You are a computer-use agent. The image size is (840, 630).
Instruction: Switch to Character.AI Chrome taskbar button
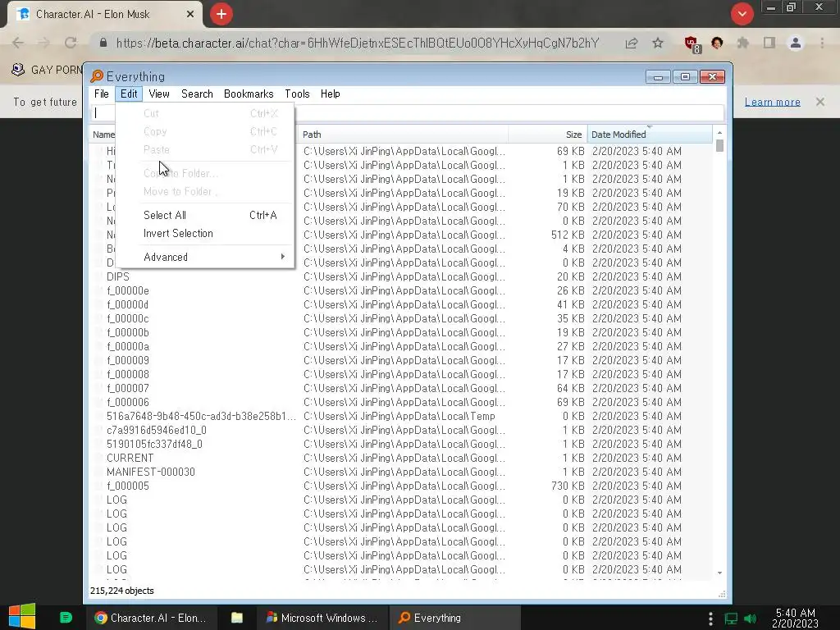151,618
